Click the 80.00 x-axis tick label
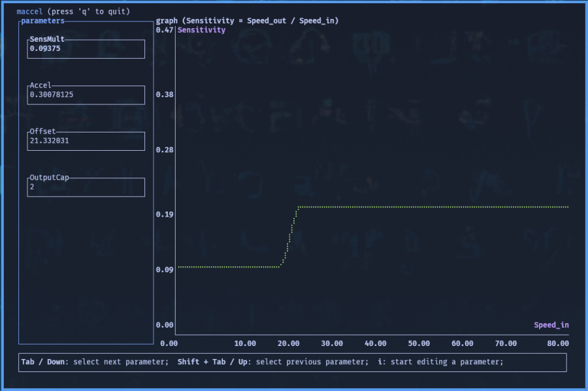 (558, 343)
